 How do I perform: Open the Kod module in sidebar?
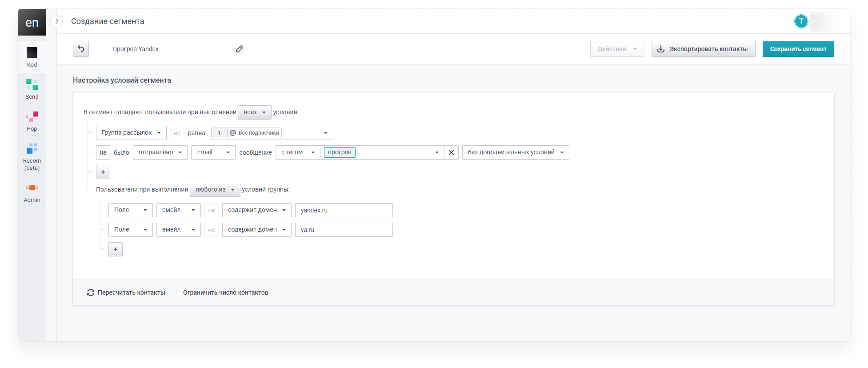[x=32, y=57]
